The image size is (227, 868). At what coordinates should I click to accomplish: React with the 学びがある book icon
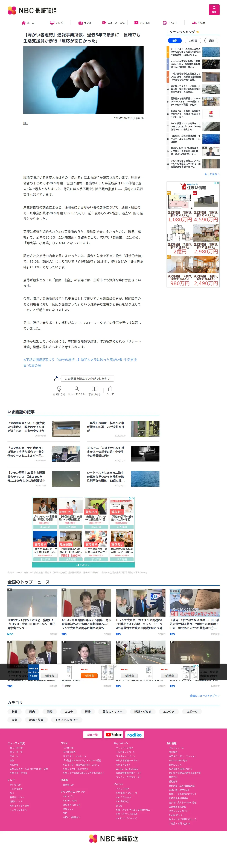[94, 388]
